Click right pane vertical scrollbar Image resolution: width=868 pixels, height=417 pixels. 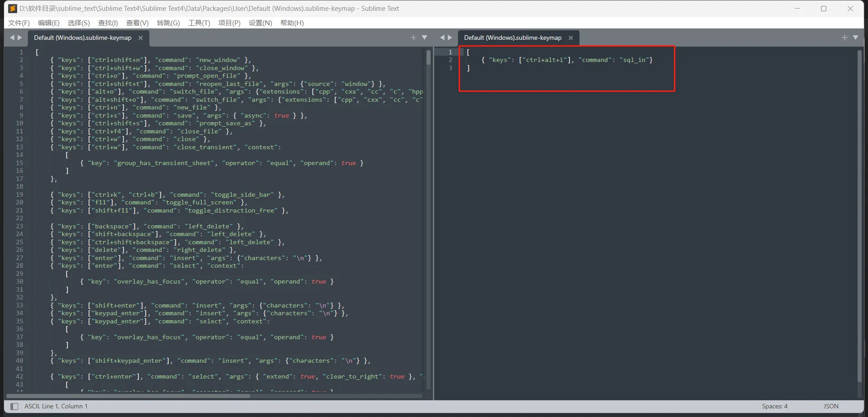coord(859,216)
